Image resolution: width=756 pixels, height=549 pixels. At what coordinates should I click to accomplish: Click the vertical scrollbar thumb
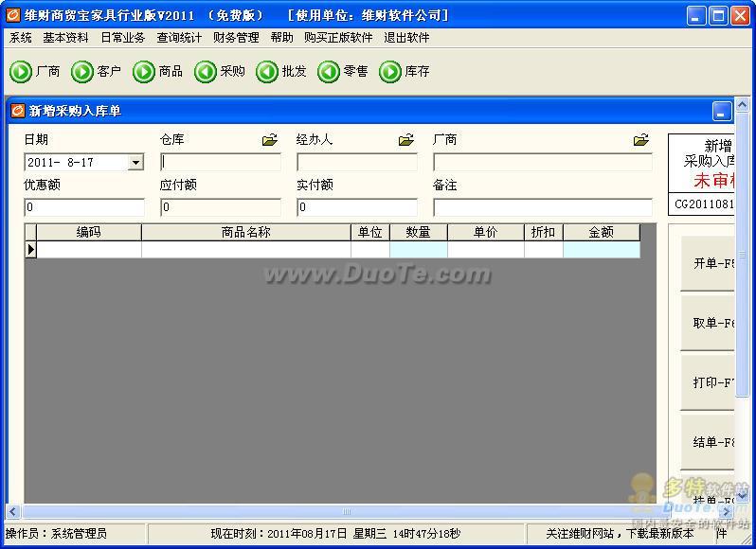742,256
